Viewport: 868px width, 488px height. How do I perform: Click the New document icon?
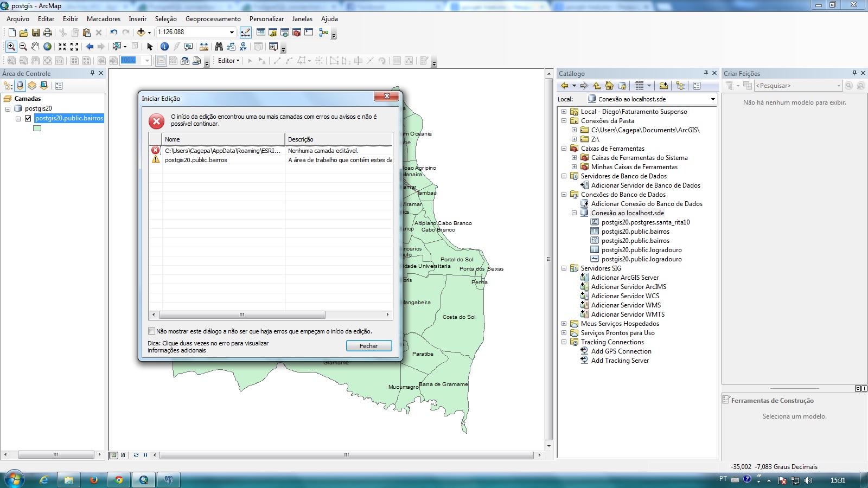(x=12, y=33)
